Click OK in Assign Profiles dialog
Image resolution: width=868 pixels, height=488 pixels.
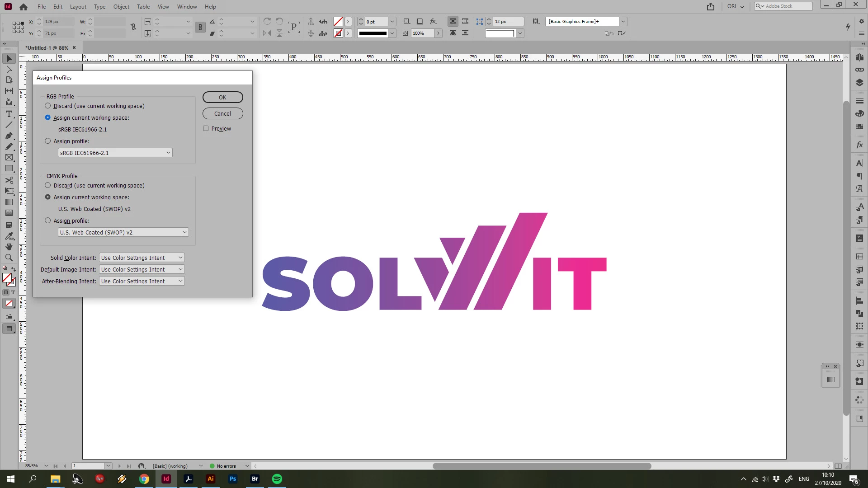click(222, 97)
